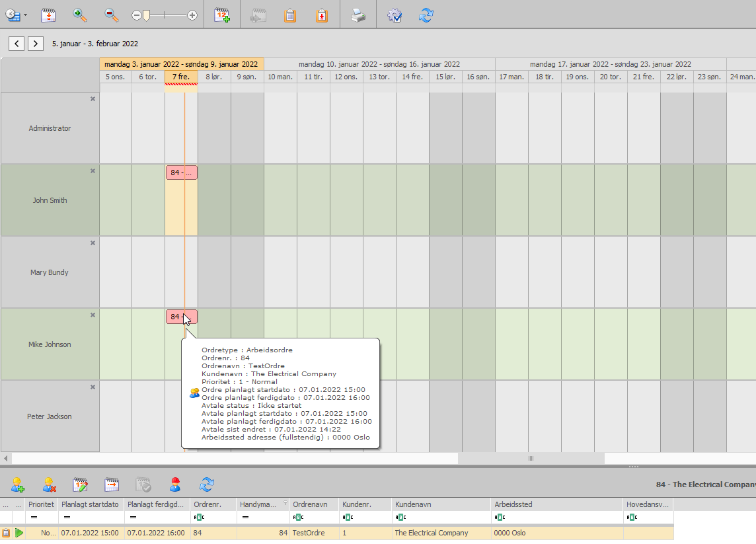The width and height of the screenshot is (756, 544).
Task: Refresh the planner in the top toolbar
Action: [426, 15]
